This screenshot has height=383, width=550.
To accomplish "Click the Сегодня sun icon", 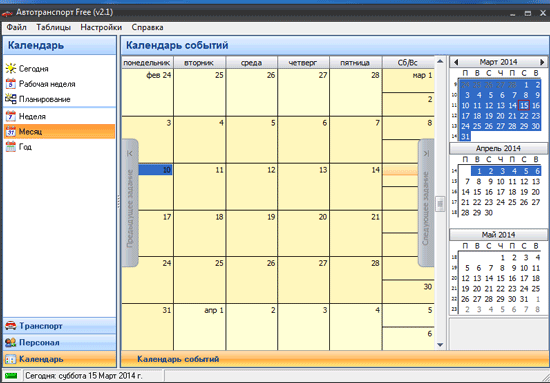I will tap(11, 68).
